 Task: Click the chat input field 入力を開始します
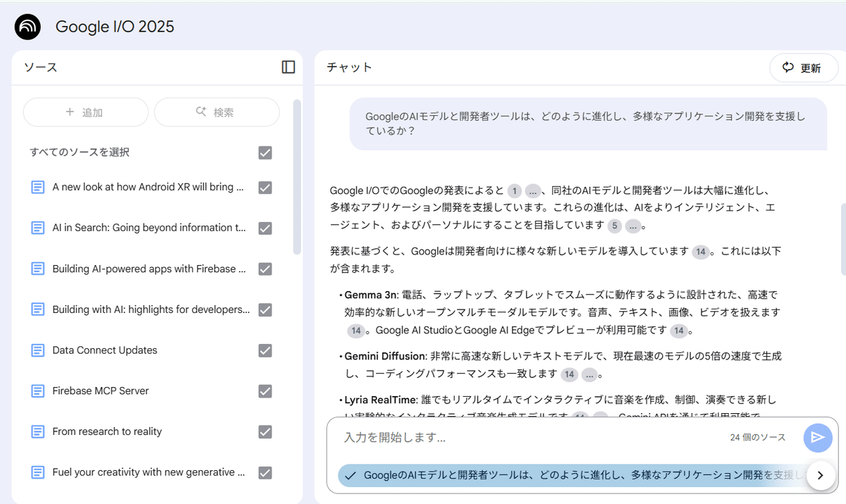coord(529,438)
